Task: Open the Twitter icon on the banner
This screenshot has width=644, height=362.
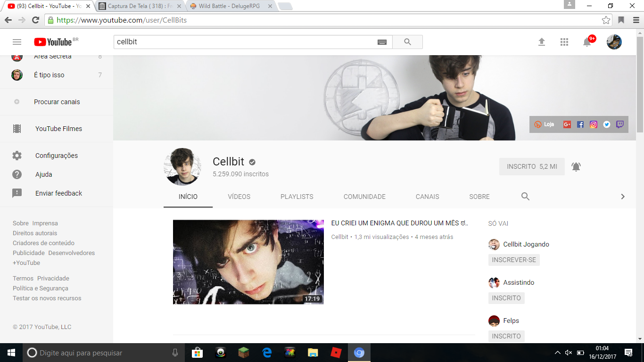Action: pos(607,124)
